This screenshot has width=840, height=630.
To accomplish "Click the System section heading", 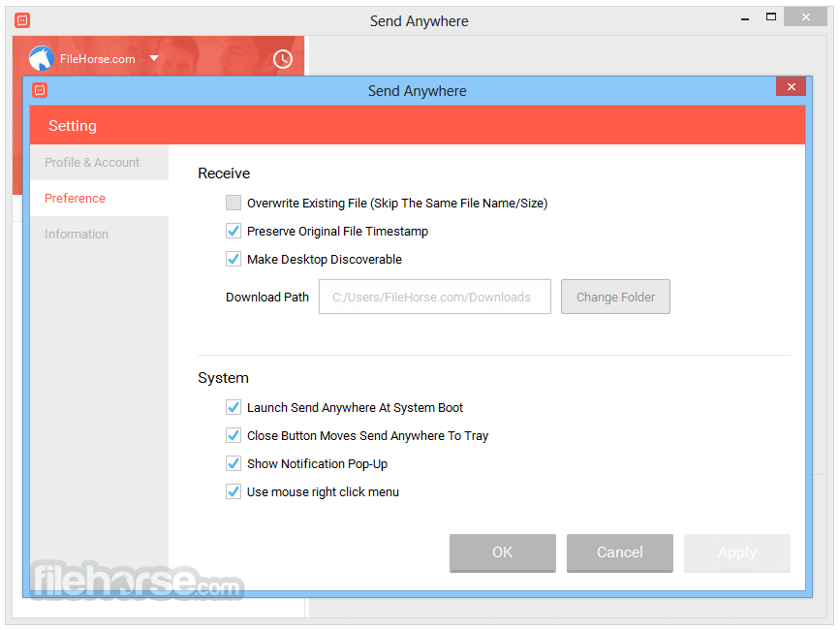I will [x=224, y=378].
